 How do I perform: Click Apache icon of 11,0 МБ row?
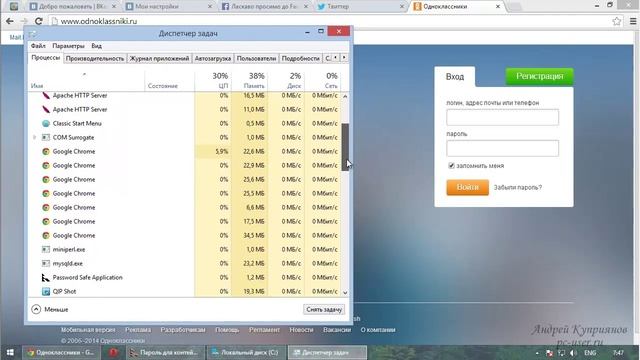(x=46, y=109)
